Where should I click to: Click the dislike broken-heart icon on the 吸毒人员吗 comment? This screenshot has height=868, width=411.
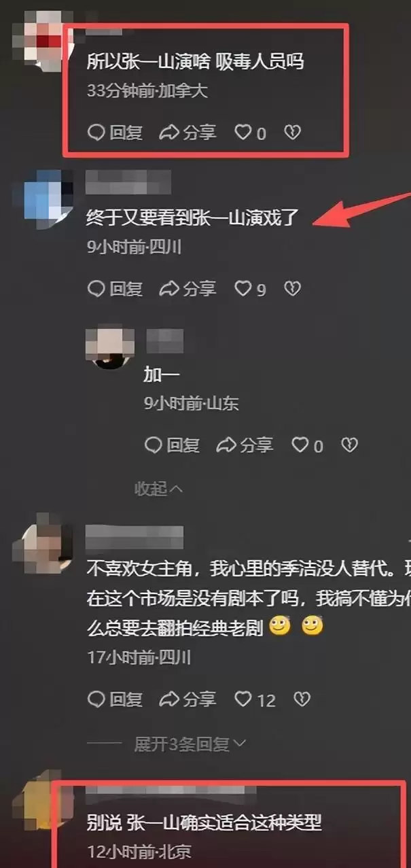tap(292, 133)
